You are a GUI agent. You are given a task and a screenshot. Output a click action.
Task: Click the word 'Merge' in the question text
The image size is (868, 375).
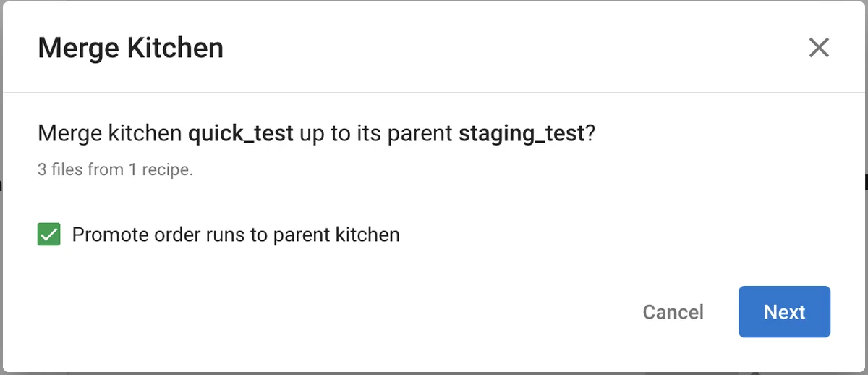pos(67,134)
